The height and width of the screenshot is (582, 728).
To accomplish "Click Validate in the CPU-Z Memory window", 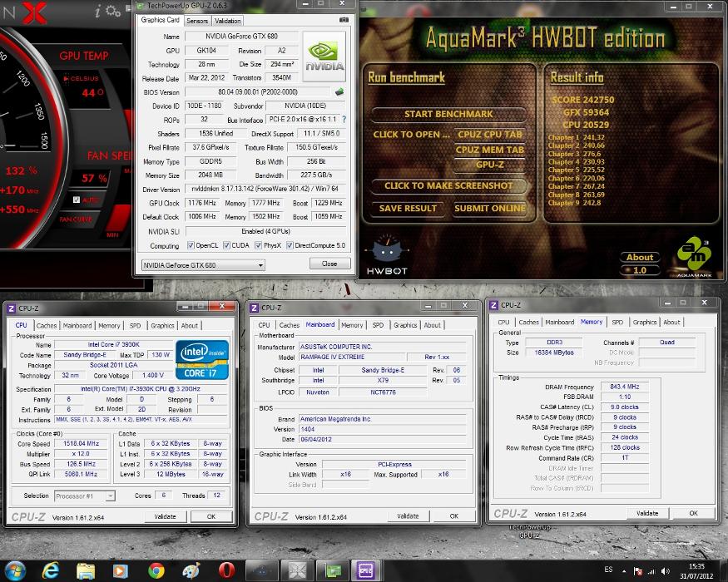I will [647, 513].
